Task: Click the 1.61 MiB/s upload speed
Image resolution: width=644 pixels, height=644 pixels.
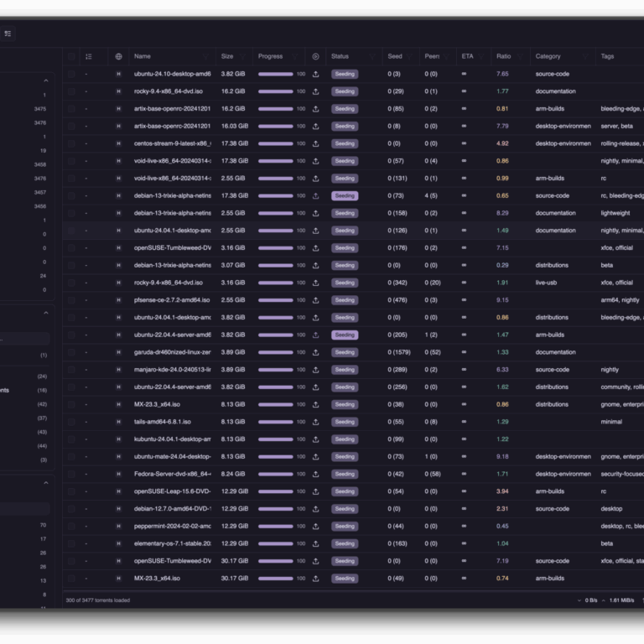Action: (621, 600)
